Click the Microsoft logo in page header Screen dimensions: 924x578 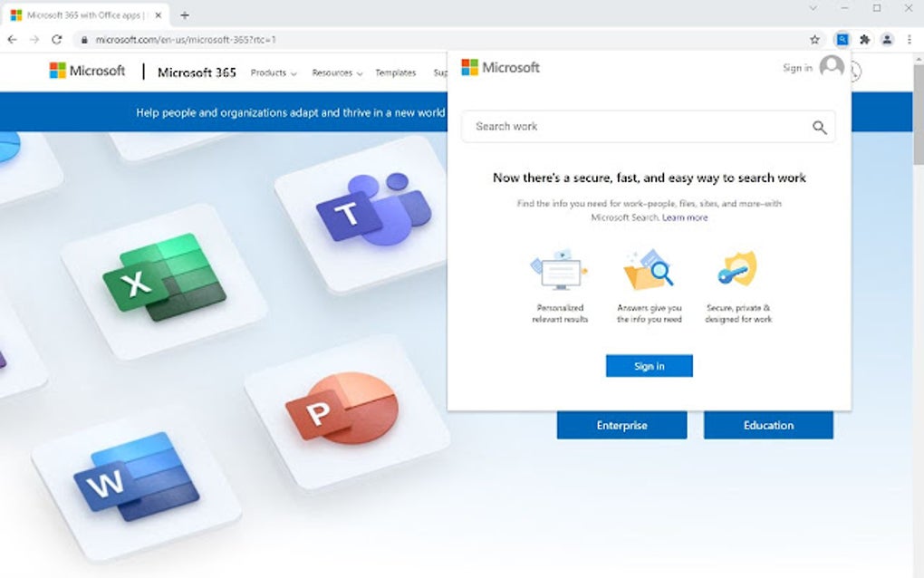point(87,71)
